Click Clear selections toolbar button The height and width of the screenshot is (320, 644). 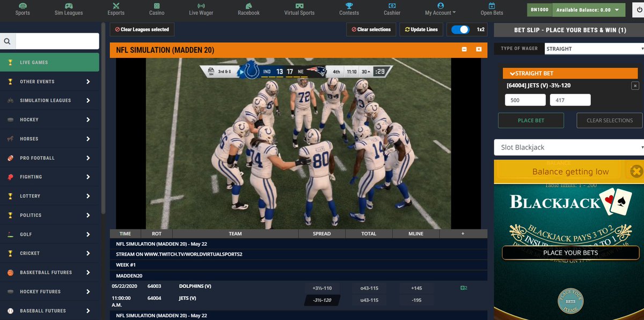click(x=371, y=29)
